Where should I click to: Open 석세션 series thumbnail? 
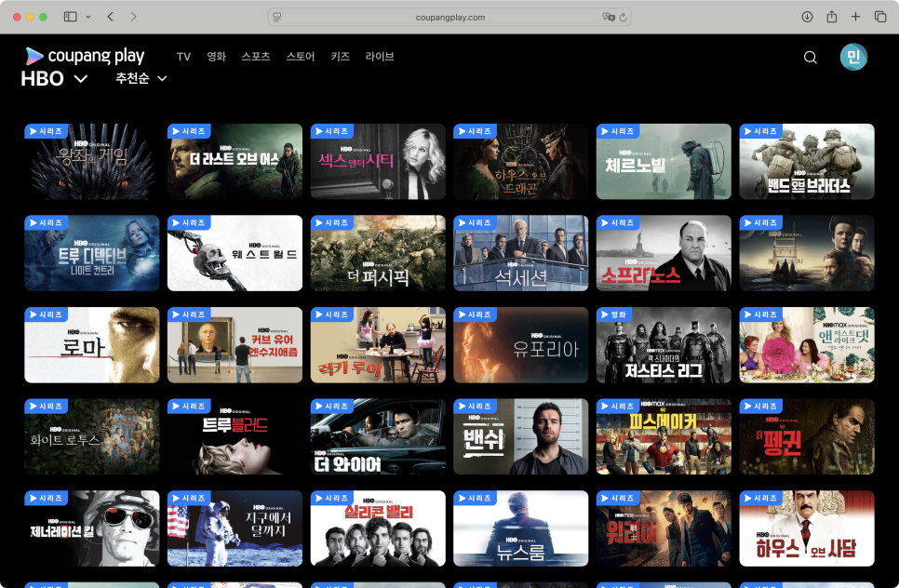[520, 253]
